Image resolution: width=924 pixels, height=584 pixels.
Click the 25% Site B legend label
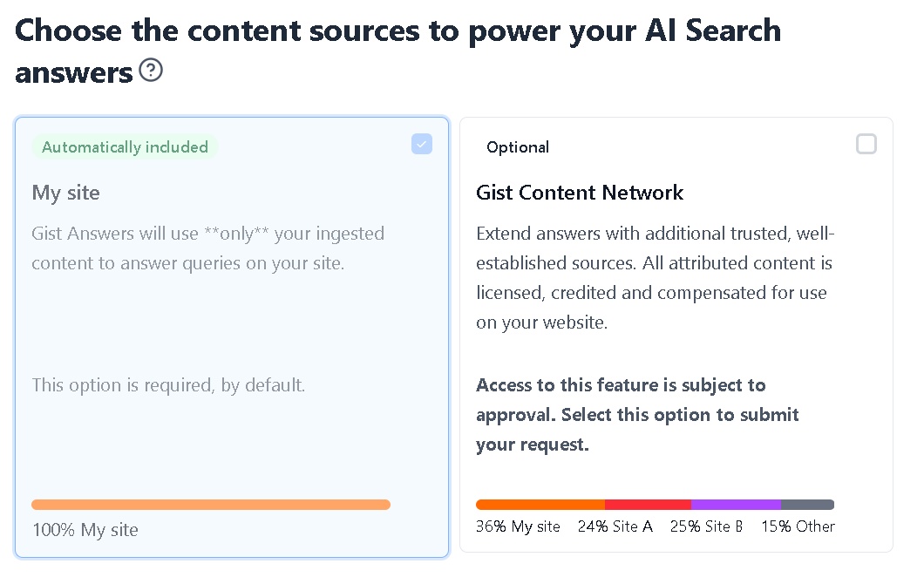[707, 526]
